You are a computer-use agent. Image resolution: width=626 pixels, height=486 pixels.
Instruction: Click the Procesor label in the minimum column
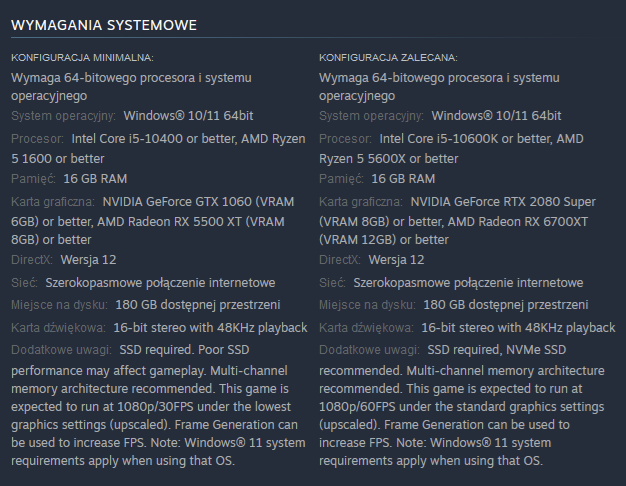click(x=38, y=138)
